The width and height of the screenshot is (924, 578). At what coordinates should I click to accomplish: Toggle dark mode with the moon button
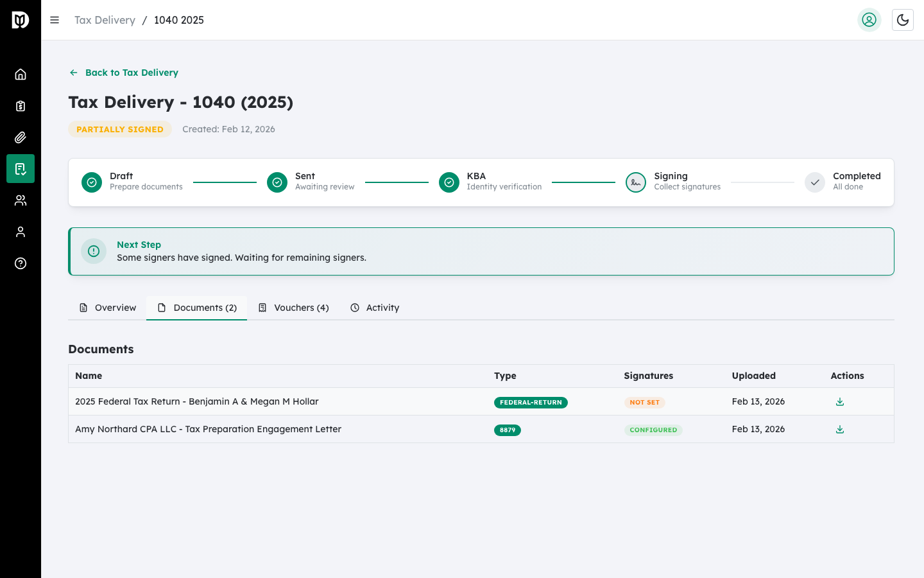(903, 20)
